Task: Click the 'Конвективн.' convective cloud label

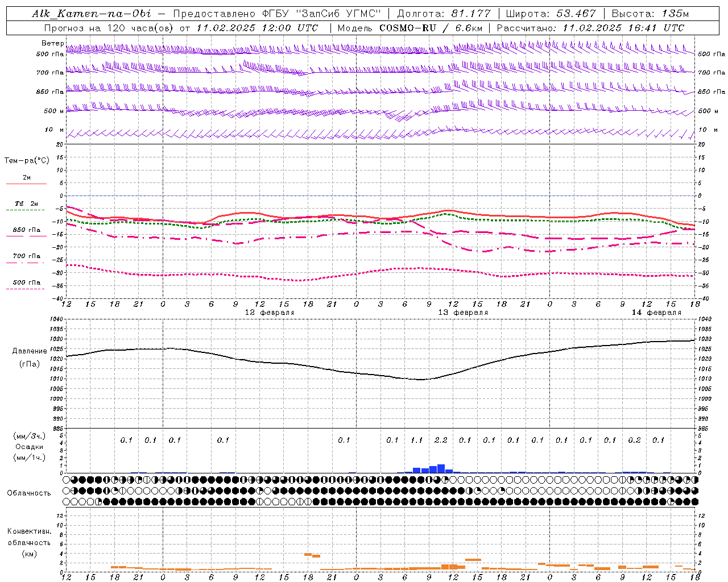Action: tap(29, 531)
